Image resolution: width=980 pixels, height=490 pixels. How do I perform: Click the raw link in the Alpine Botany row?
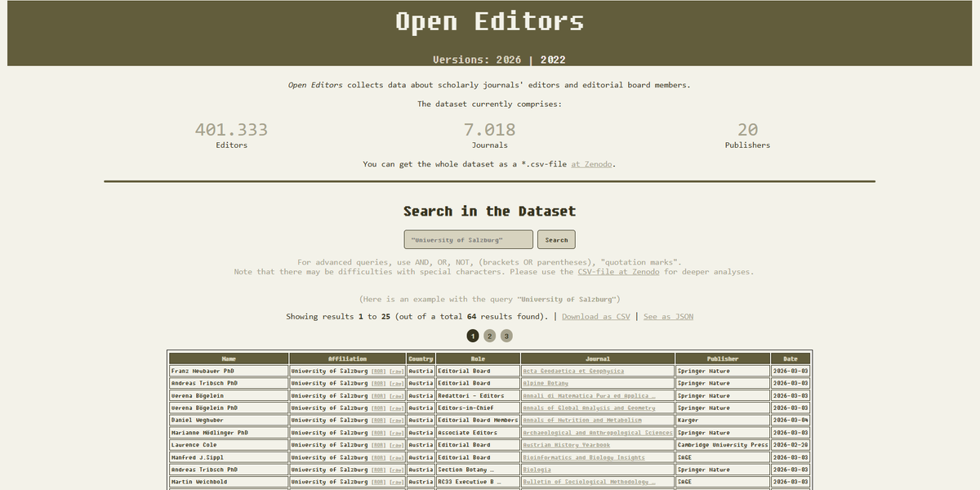click(397, 383)
